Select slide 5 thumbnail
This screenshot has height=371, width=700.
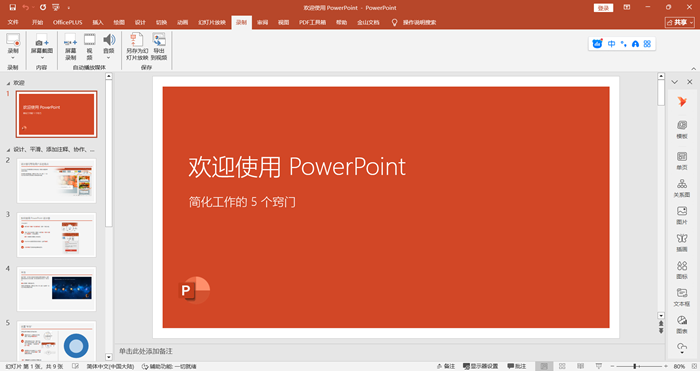coord(56,341)
